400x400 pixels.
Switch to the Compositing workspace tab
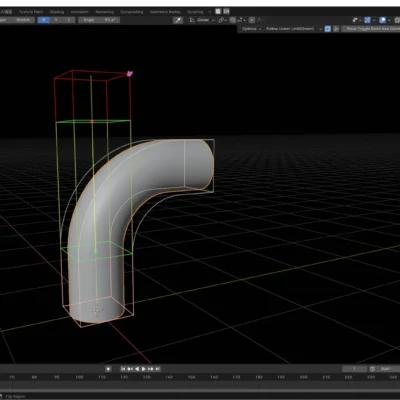pos(132,12)
